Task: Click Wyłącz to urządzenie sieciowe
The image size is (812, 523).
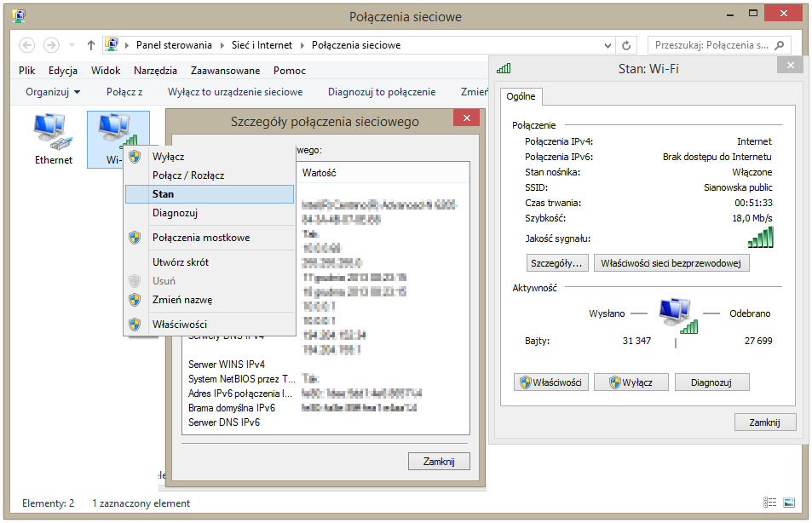Action: (235, 92)
